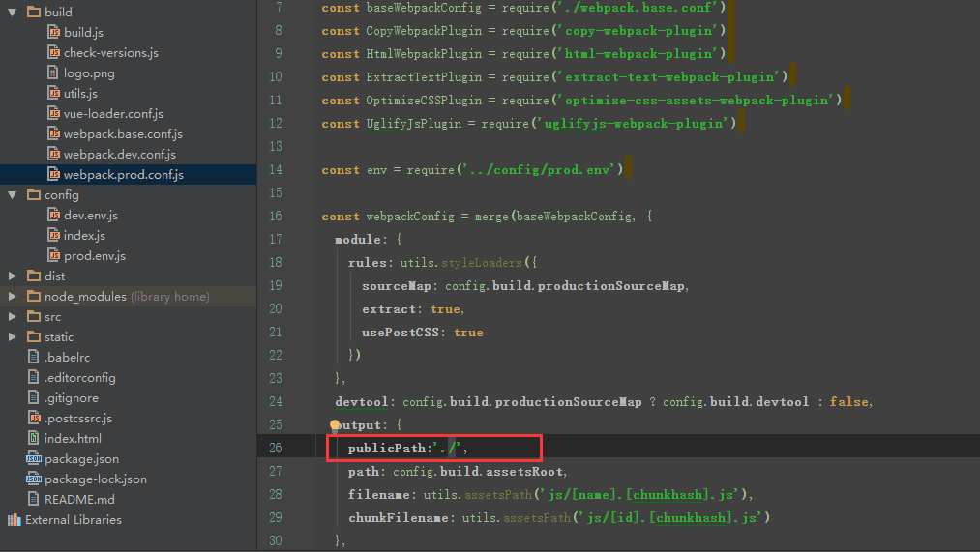The height and width of the screenshot is (552, 980).
Task: Open vue-loader.conf.js file
Action: [x=113, y=114]
